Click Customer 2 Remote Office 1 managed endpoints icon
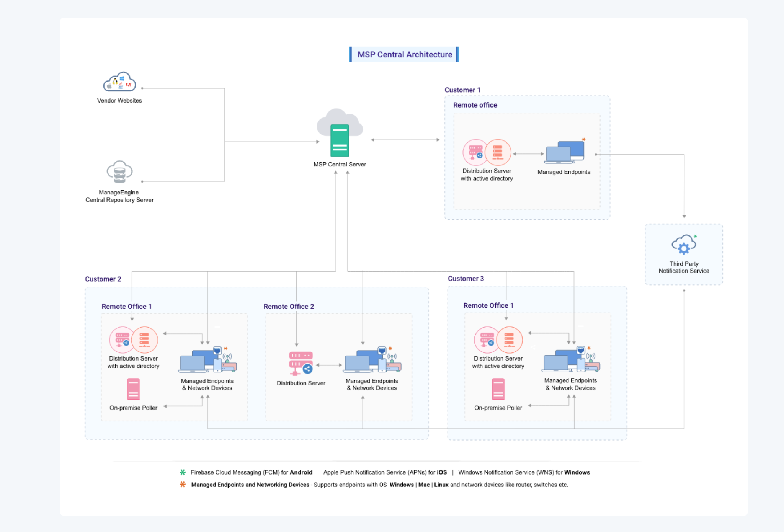Viewport: 784px width, 532px height. tap(207, 360)
